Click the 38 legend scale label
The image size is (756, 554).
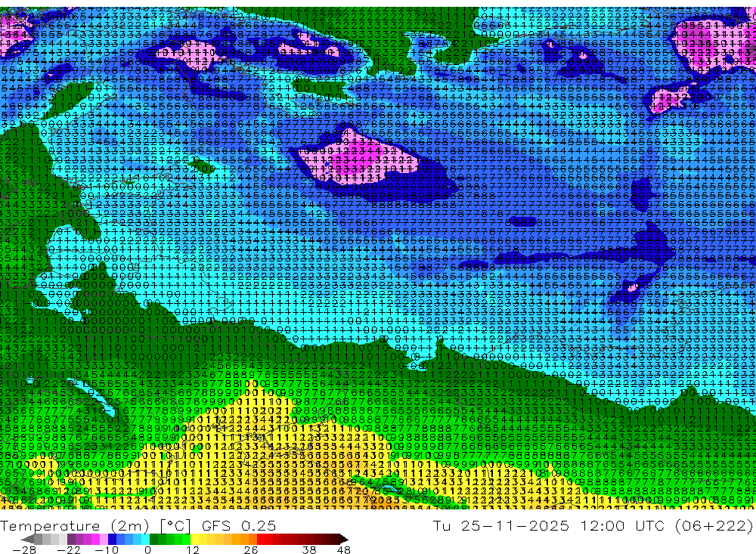309,549
